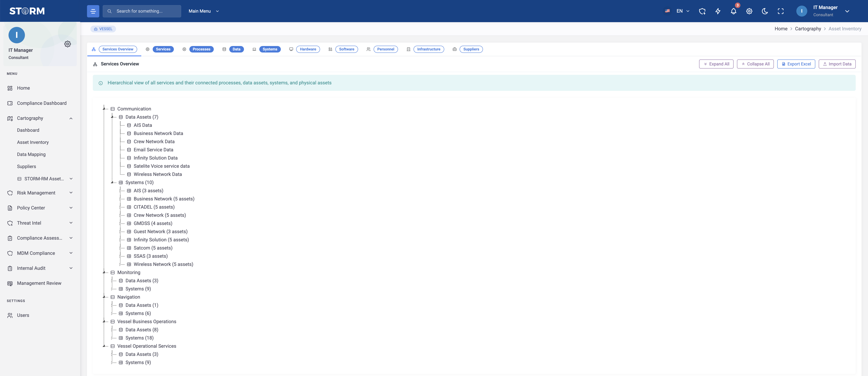Open settings gear in top bar

click(x=749, y=11)
